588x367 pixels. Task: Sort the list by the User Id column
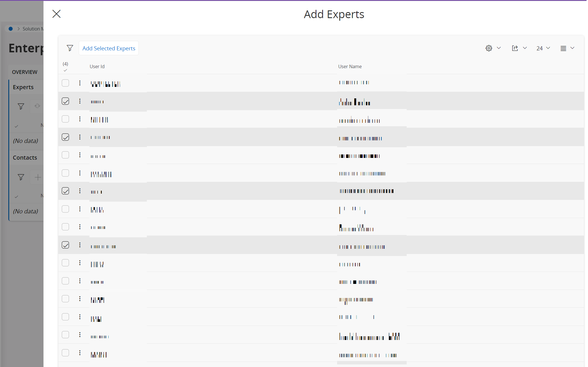[x=97, y=66]
